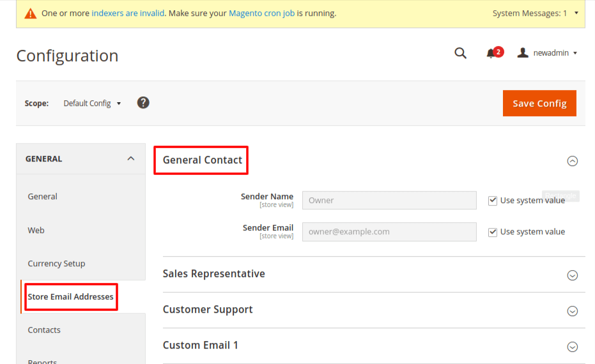Viewport: 595px width, 364px height.
Task: Open Currency Setup in the sidebar
Action: pyautogui.click(x=56, y=264)
